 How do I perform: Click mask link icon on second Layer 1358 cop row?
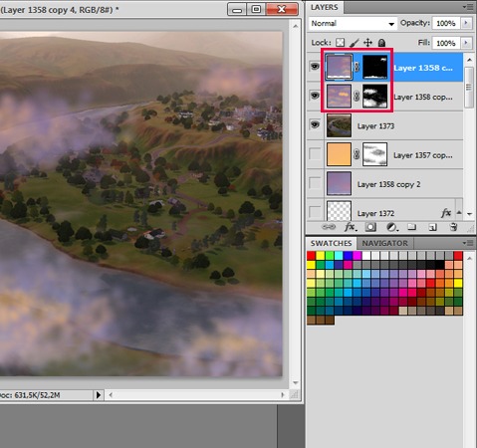tap(357, 97)
